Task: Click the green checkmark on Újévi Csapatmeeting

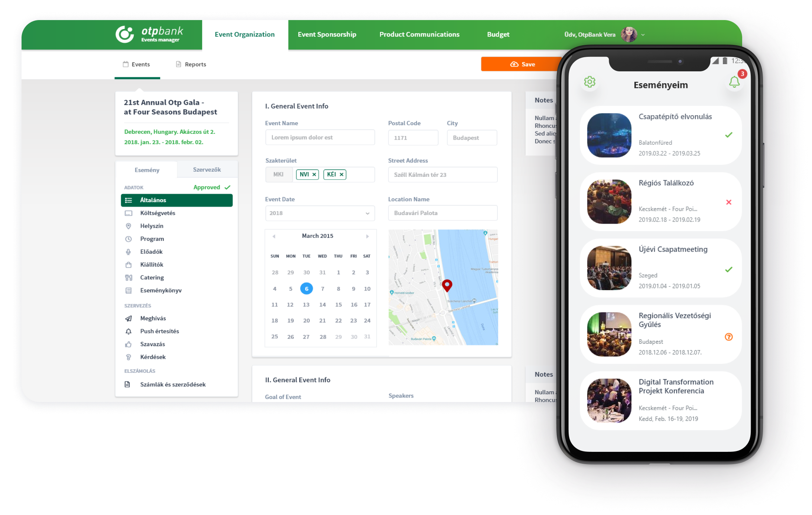Action: (729, 269)
